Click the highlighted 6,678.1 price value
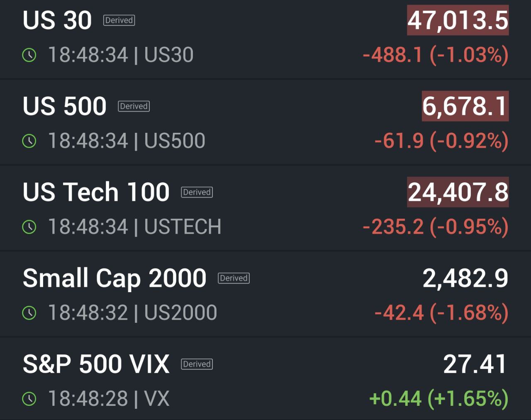The image size is (531, 420). coord(465,106)
